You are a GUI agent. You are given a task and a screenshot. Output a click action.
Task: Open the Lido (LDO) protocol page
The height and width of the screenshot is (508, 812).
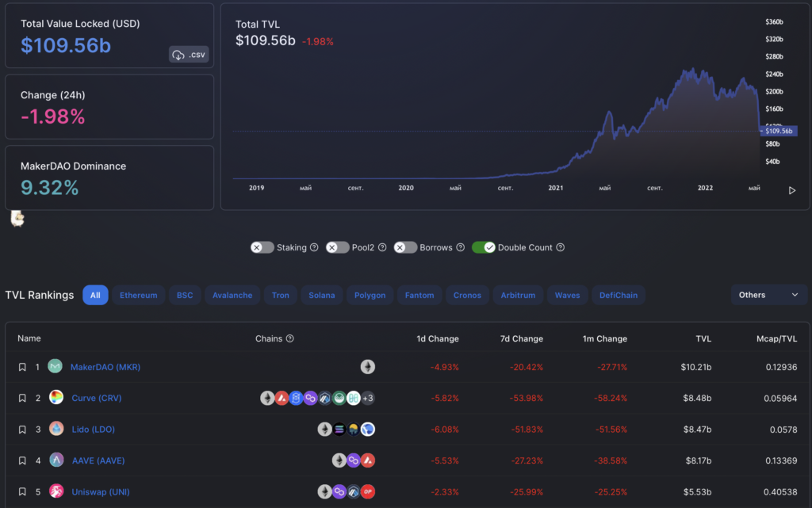(x=95, y=429)
